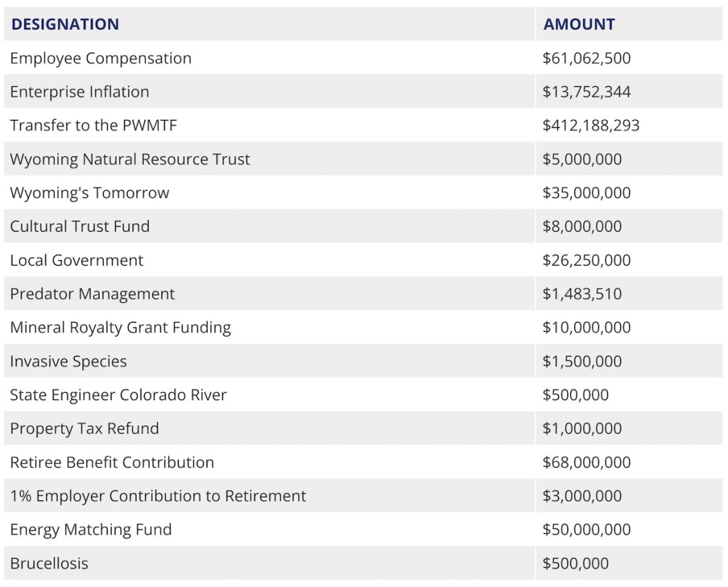Select the Employee Compensation row label
728x587 pixels.
[100, 58]
